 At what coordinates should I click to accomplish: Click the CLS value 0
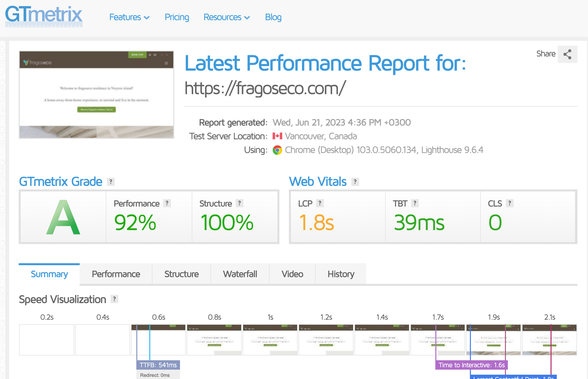495,223
